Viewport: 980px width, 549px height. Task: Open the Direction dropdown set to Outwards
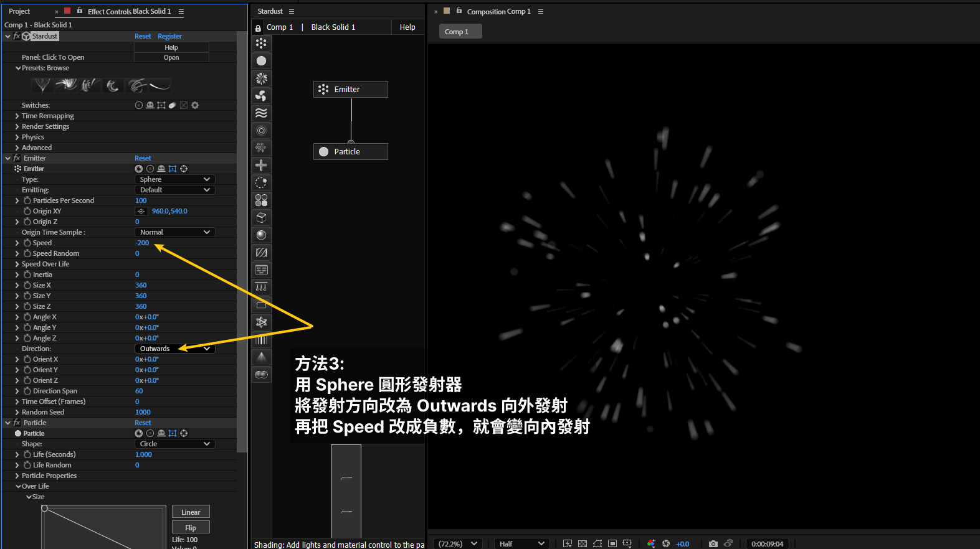coord(174,349)
